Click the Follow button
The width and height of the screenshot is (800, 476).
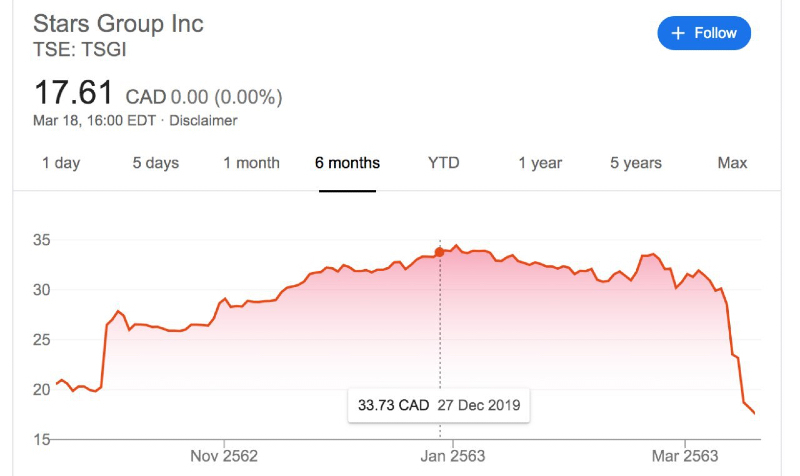704,33
